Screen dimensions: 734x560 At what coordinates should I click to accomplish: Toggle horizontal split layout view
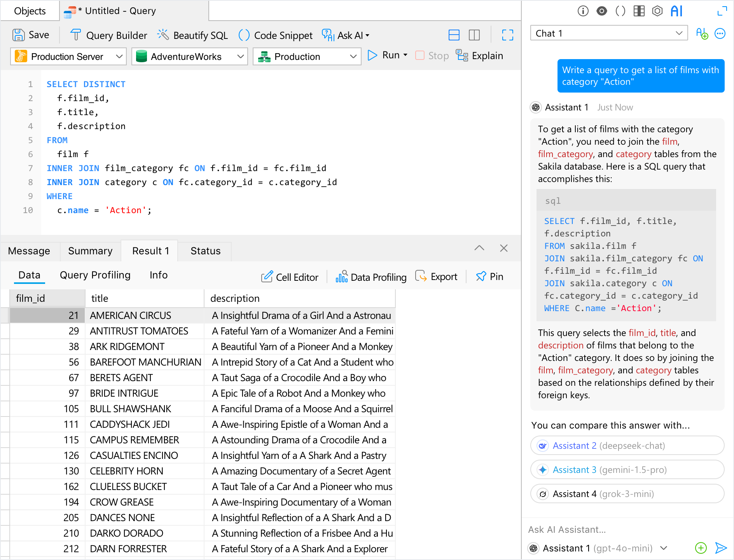pos(454,35)
